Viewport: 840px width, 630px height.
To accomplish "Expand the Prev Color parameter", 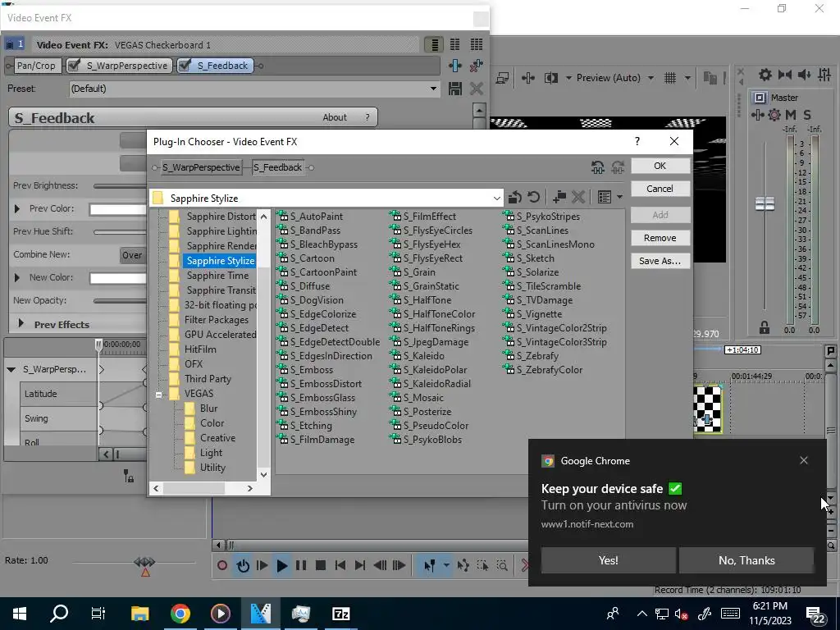I will [x=17, y=208].
